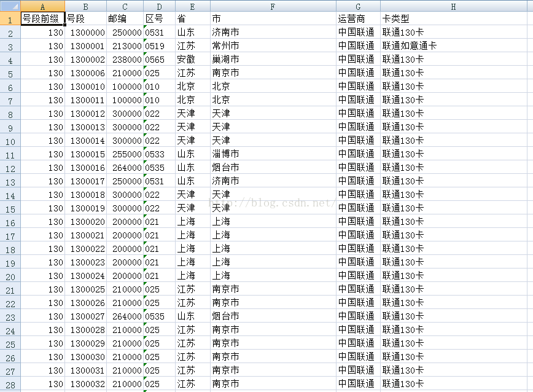
Task: Click cell with number 1300001
Action: pyautogui.click(x=86, y=46)
